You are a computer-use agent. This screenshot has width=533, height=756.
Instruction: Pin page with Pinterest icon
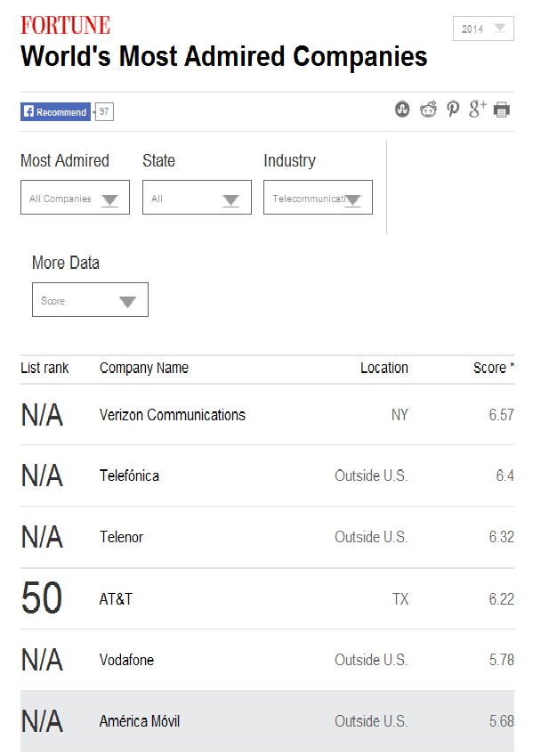pyautogui.click(x=453, y=109)
